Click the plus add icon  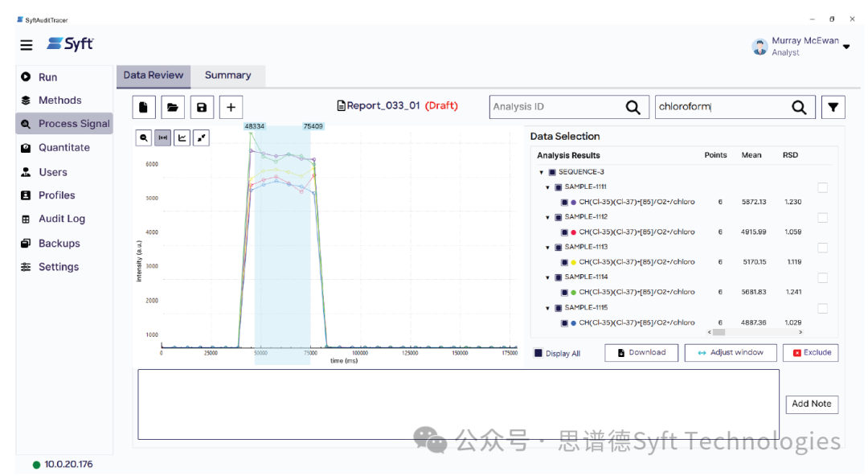click(x=231, y=107)
